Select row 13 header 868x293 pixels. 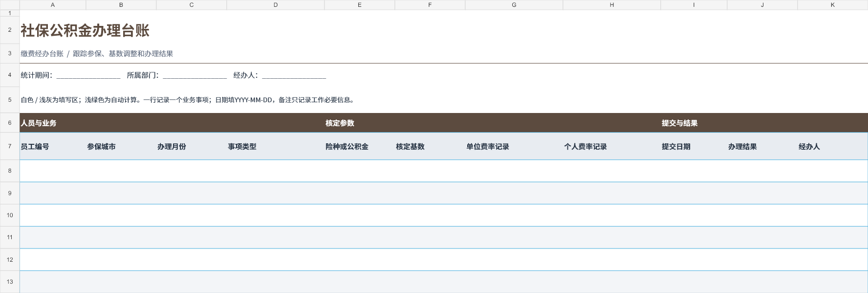click(10, 282)
